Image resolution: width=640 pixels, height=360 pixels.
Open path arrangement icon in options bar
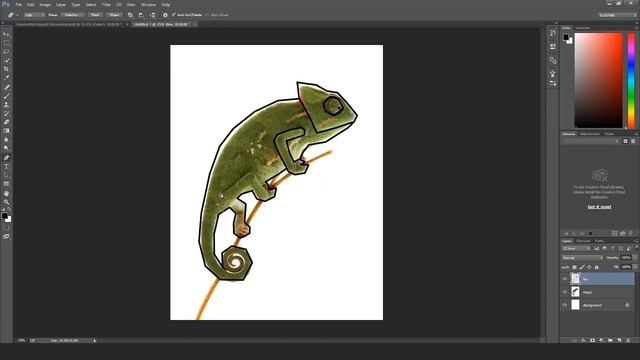[152, 15]
